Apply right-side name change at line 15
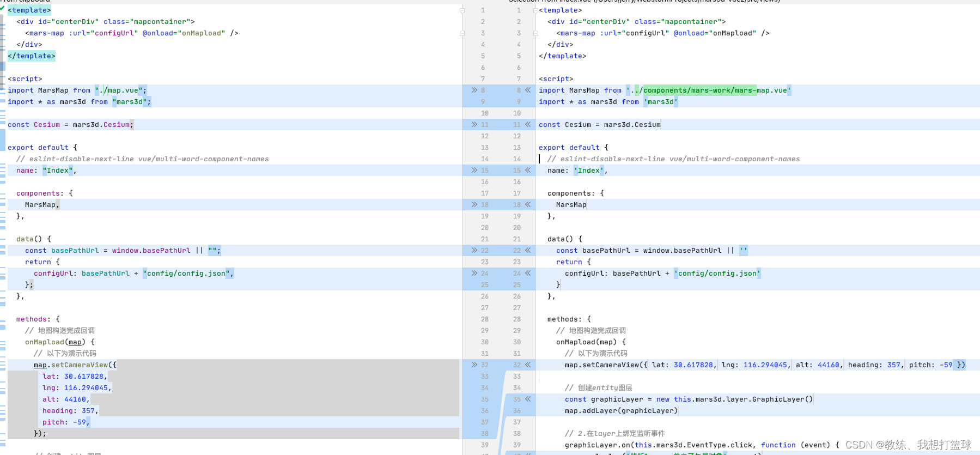 coord(528,170)
